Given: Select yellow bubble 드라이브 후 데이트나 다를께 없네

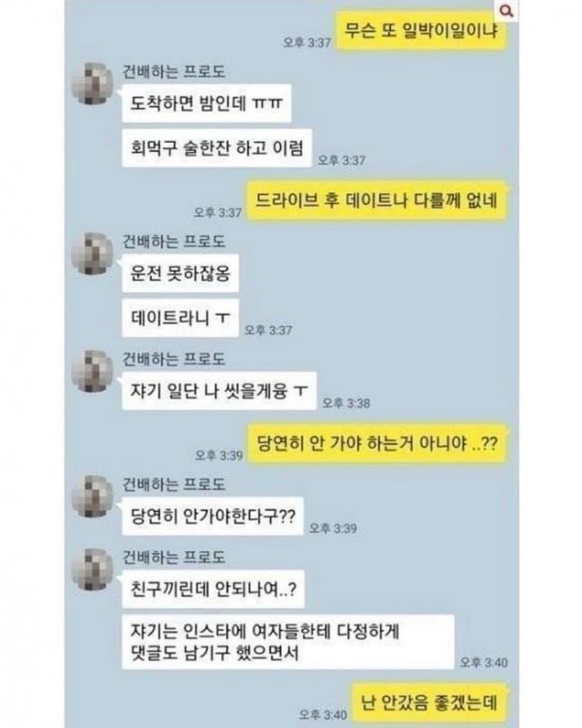Looking at the screenshot, I should coord(376,200).
